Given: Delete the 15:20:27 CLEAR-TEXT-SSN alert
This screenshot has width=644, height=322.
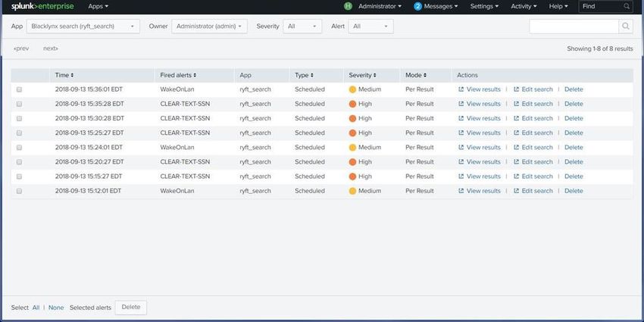Looking at the screenshot, I should point(574,162).
